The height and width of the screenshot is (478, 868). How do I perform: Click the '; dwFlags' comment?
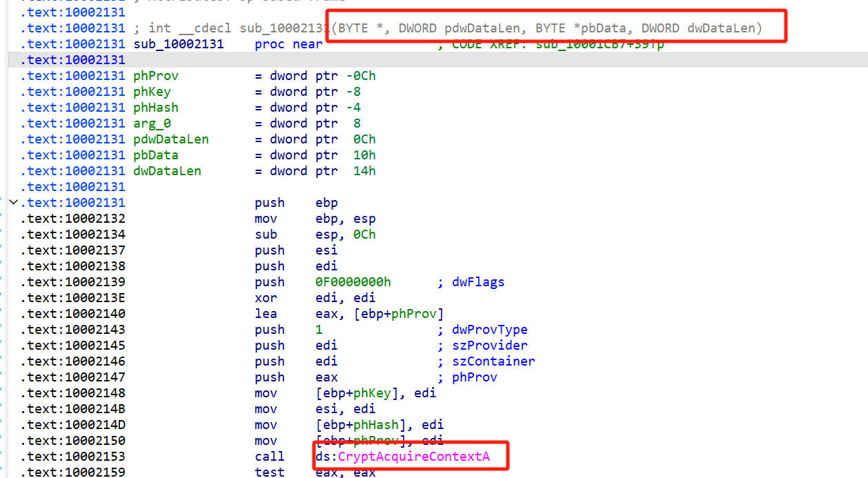[x=471, y=282]
